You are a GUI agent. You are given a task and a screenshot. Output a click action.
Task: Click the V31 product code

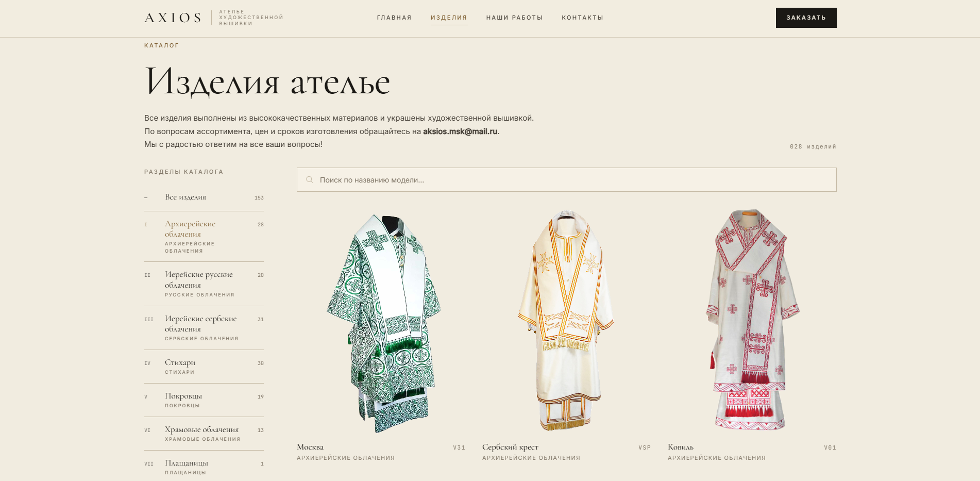tap(459, 447)
